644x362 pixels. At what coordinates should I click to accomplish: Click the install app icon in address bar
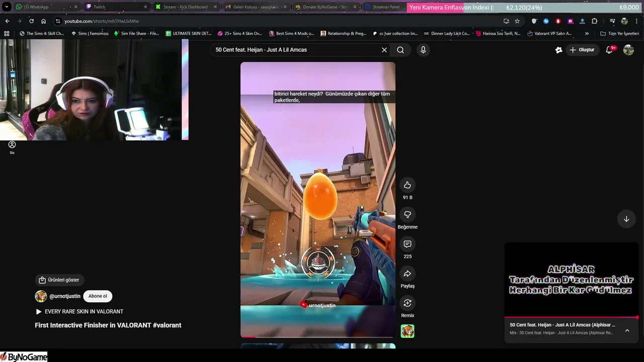coord(506,21)
